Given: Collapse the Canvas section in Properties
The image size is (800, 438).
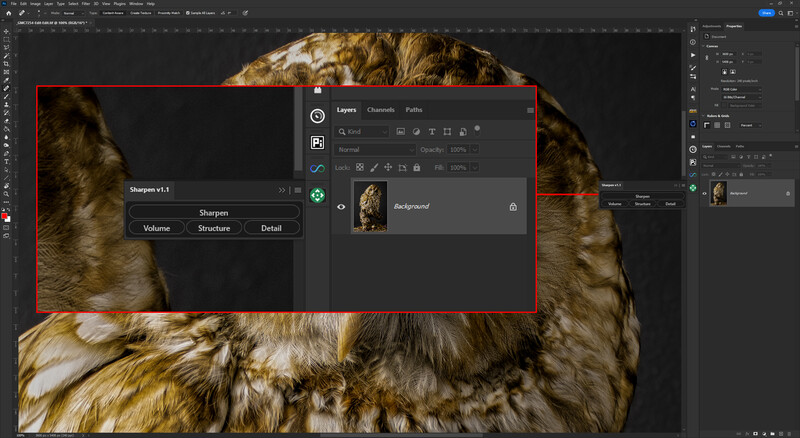Looking at the screenshot, I should tap(703, 46).
